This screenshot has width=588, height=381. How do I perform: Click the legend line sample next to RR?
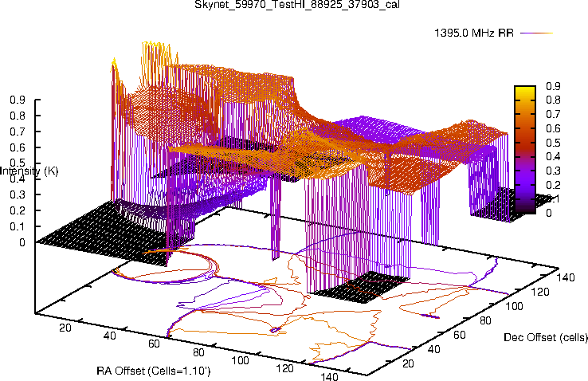pos(537,33)
